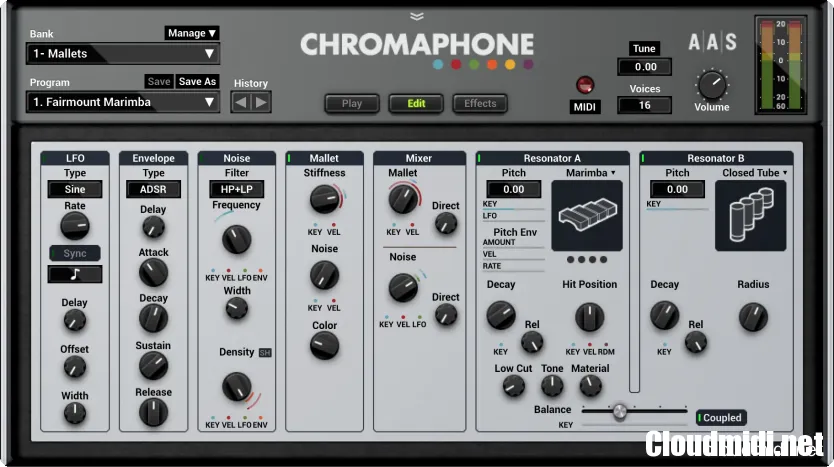Click the history back arrow
The height and width of the screenshot is (467, 834).
[x=242, y=101]
